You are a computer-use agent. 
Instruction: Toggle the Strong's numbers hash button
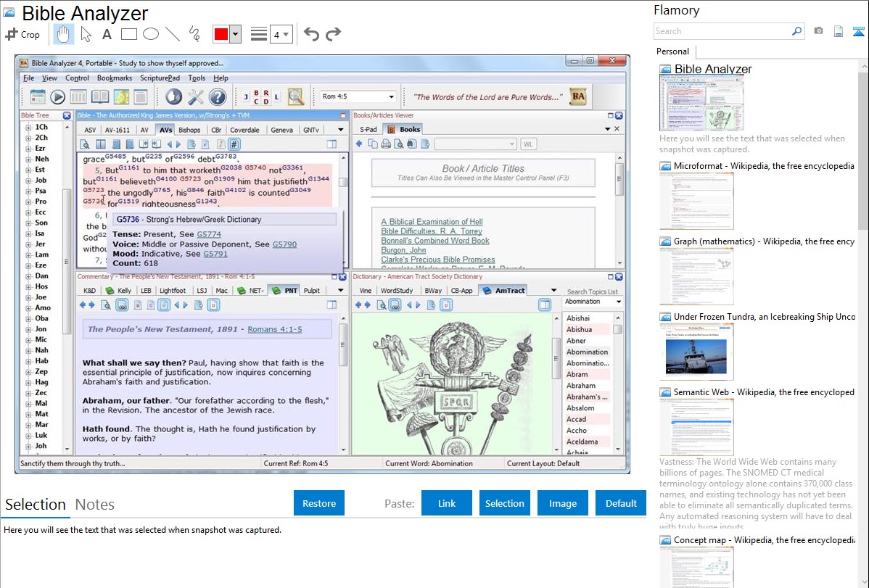coord(234,144)
